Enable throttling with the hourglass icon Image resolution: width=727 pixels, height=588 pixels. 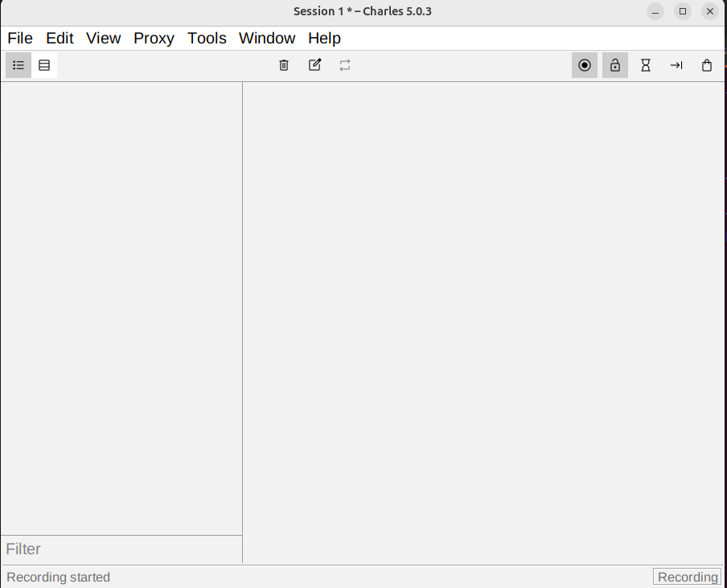pos(646,65)
